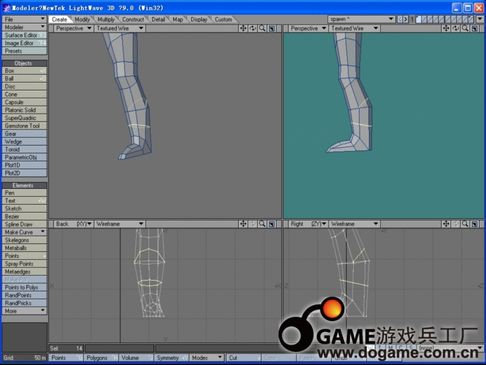Viewport: 486px width, 365px height.
Task: Switch to the Multiply tab
Action: [106, 19]
